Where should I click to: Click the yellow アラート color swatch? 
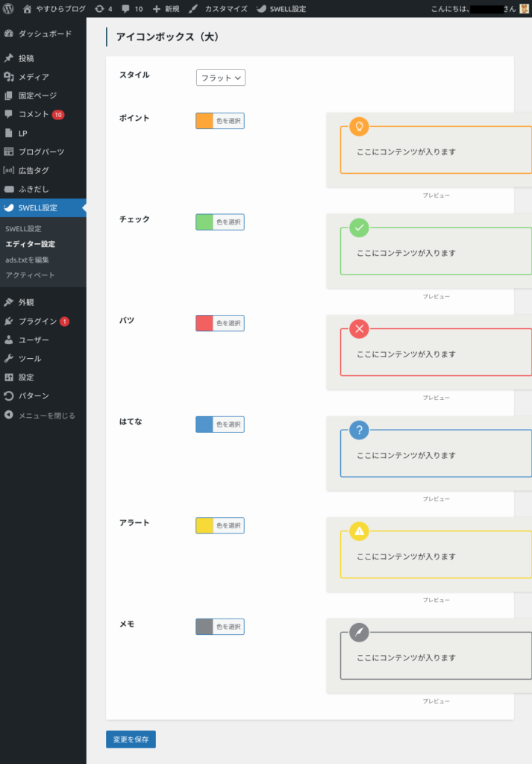(204, 525)
